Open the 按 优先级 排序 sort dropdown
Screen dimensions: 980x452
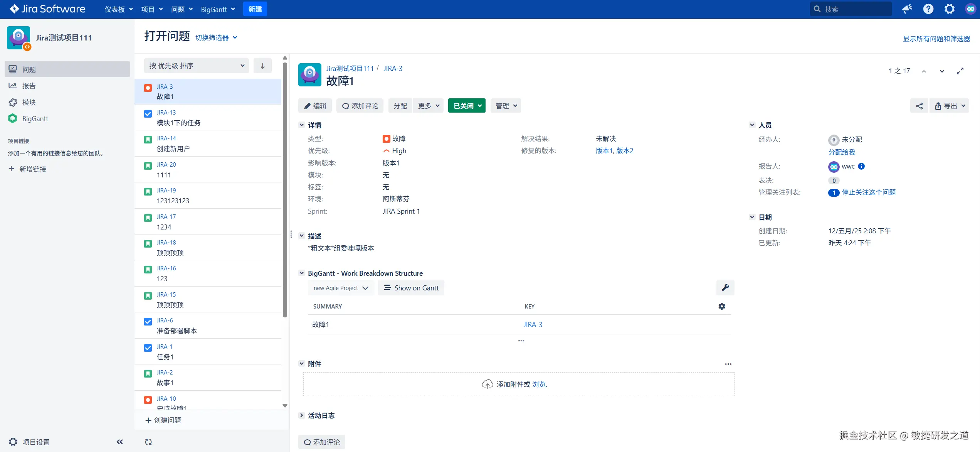(197, 66)
